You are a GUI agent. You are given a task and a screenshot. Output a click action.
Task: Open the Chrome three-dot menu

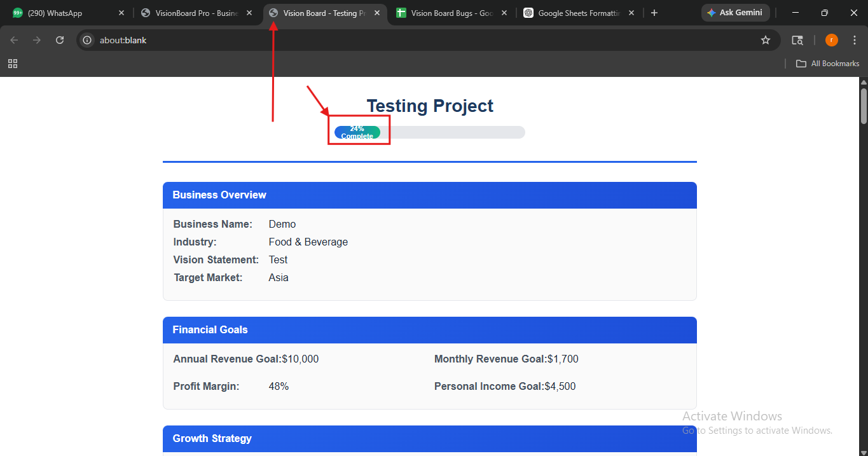coord(855,40)
